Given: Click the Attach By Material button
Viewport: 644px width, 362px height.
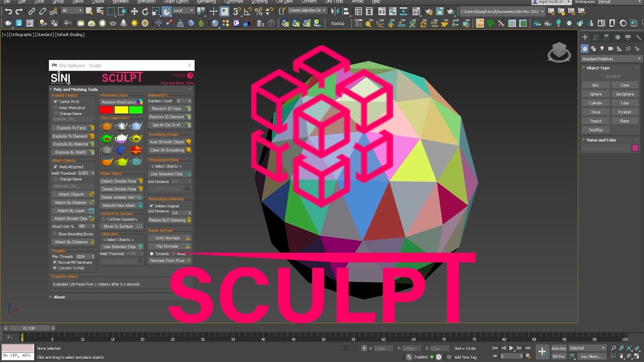Looking at the screenshot, I should [73, 203].
